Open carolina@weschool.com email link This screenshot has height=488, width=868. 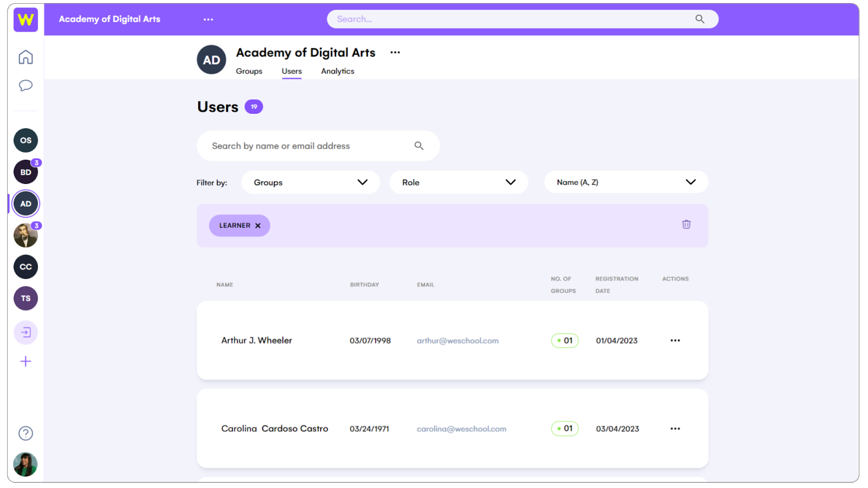click(x=461, y=428)
